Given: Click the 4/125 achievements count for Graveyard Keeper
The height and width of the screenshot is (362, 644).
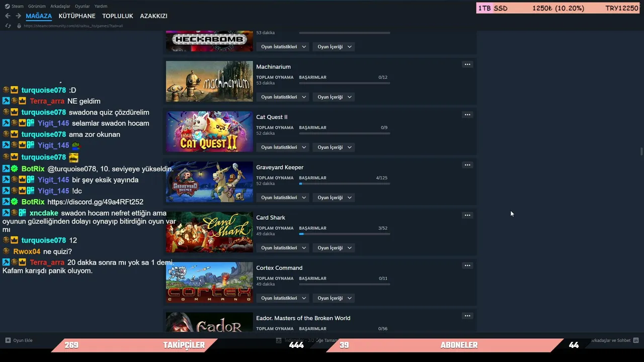Looking at the screenshot, I should click(x=382, y=178).
